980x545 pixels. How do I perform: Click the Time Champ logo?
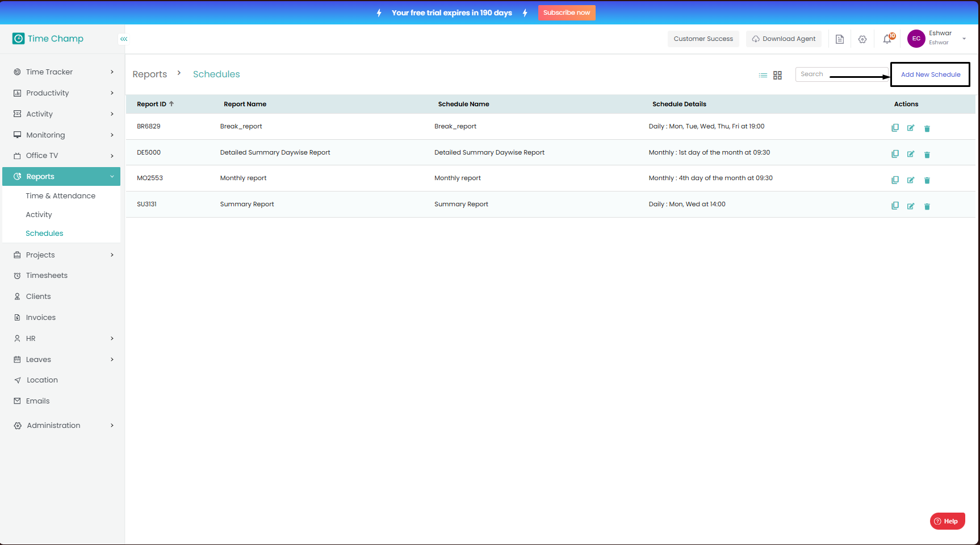click(x=48, y=39)
